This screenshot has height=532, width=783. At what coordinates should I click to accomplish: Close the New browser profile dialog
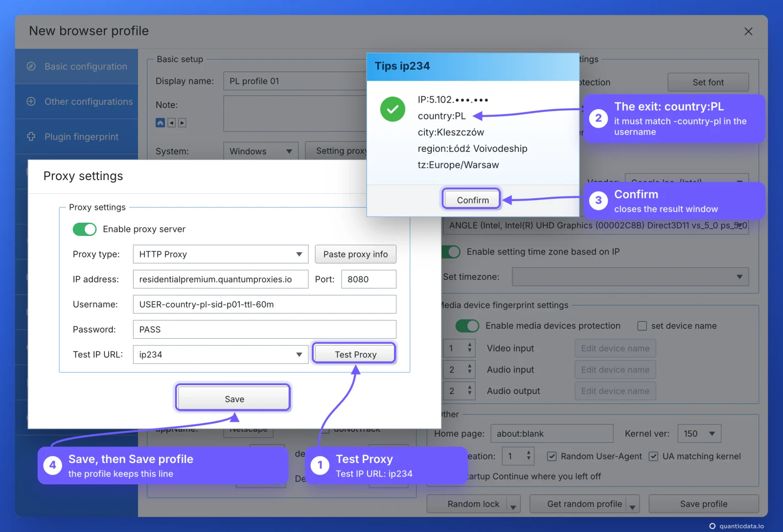748,31
